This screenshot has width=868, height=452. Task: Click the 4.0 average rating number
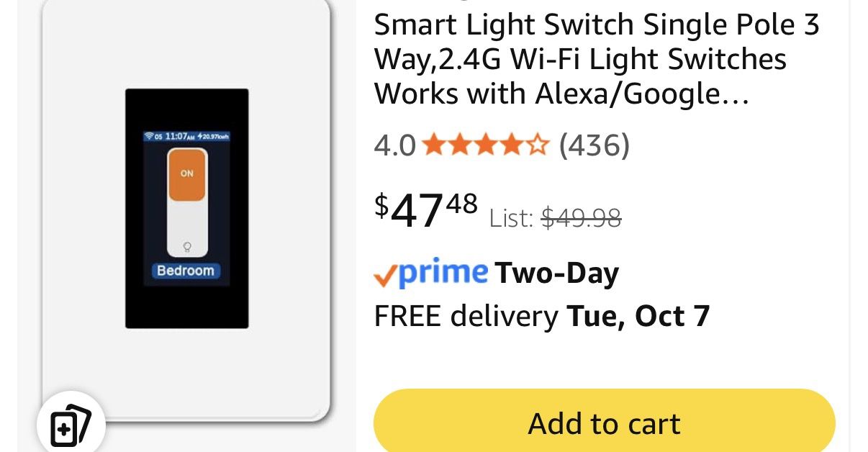click(x=393, y=145)
